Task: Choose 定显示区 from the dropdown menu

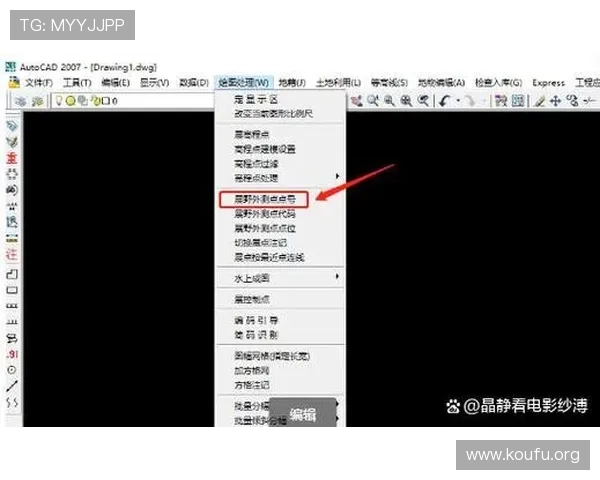Action: click(x=281, y=100)
